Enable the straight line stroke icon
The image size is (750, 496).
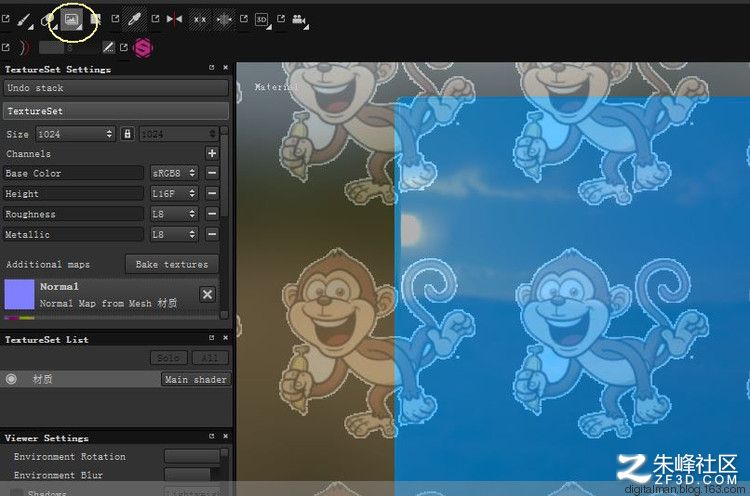point(109,47)
